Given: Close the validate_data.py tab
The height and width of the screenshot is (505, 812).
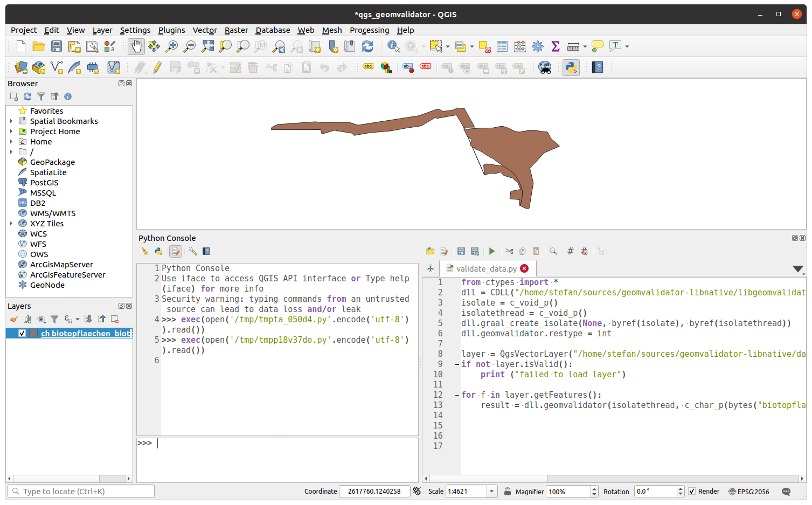Looking at the screenshot, I should [524, 268].
